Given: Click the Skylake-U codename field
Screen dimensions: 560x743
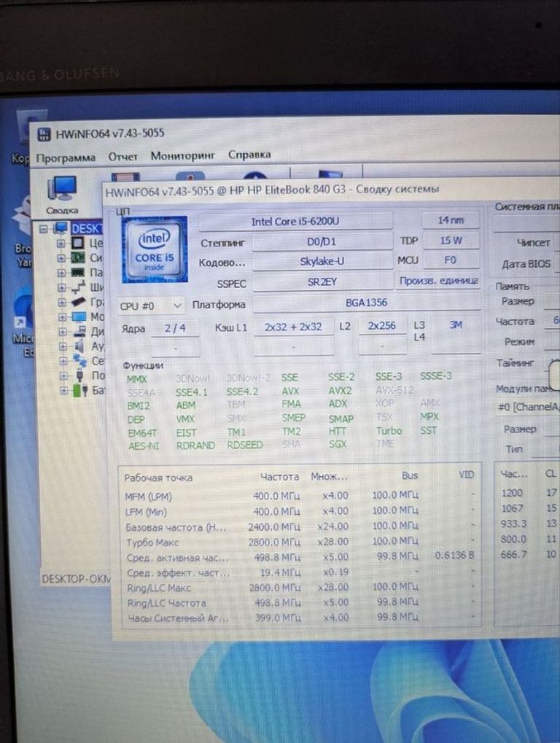Looking at the screenshot, I should coord(322,261).
